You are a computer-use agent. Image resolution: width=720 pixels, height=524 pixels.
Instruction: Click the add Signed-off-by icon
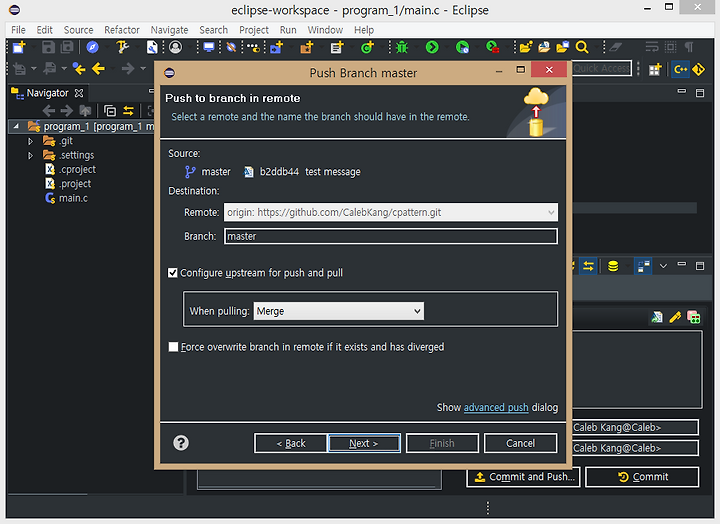(657, 317)
